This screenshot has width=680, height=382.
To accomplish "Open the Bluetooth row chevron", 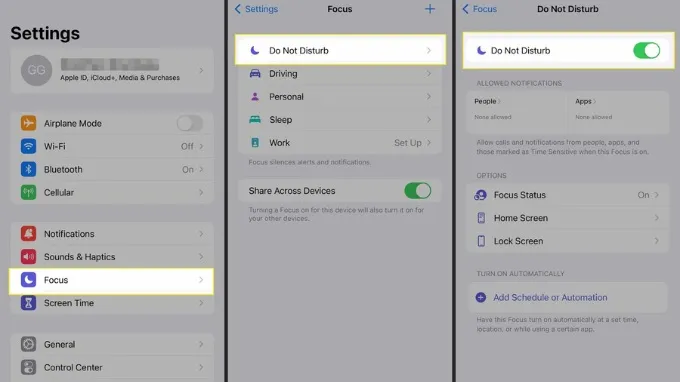I will (x=201, y=169).
